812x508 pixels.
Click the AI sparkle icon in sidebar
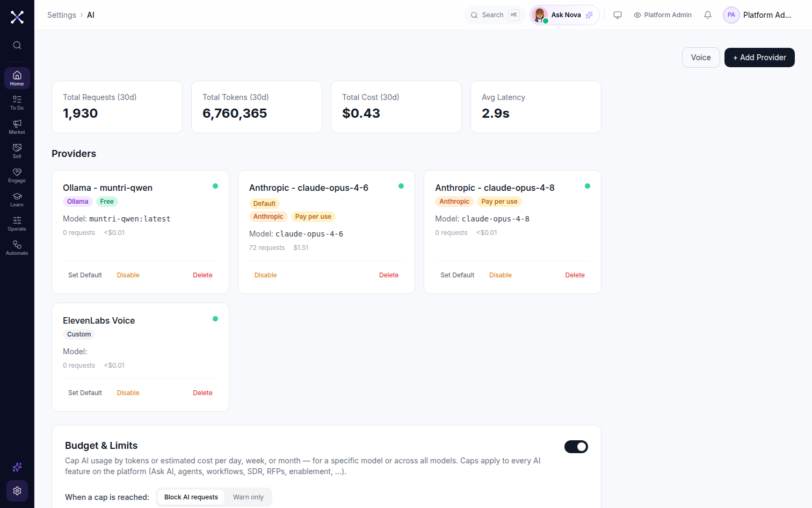[x=17, y=467]
